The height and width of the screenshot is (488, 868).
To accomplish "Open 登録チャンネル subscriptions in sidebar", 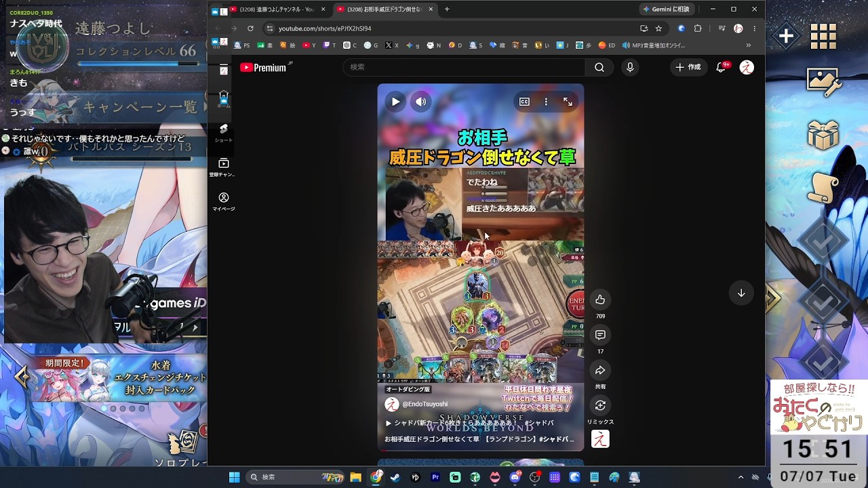I will pyautogui.click(x=224, y=167).
